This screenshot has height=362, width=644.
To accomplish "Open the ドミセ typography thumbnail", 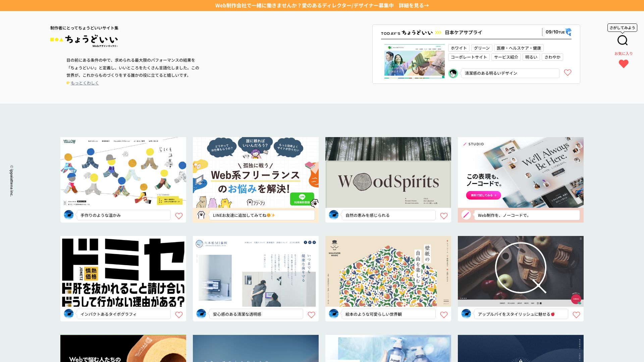I will tap(123, 271).
